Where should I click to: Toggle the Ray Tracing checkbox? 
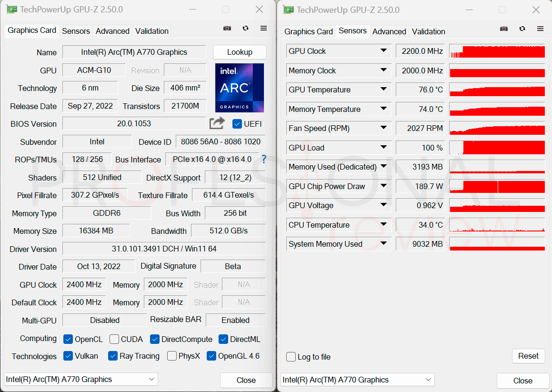(x=113, y=356)
